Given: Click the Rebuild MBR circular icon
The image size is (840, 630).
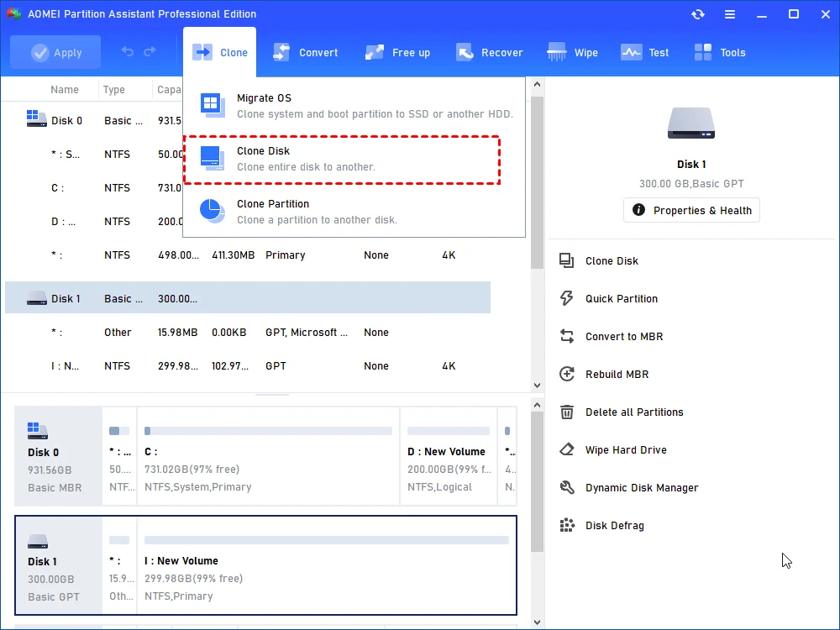Looking at the screenshot, I should (x=567, y=374).
